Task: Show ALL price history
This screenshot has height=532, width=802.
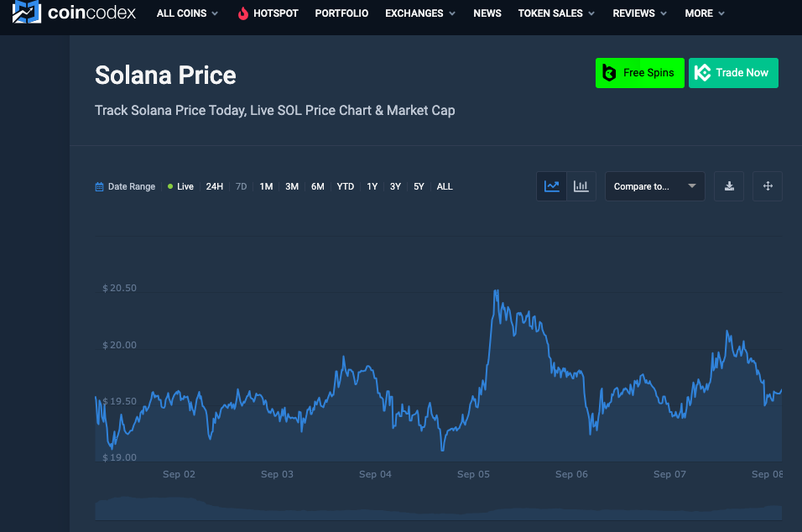Action: (x=445, y=187)
